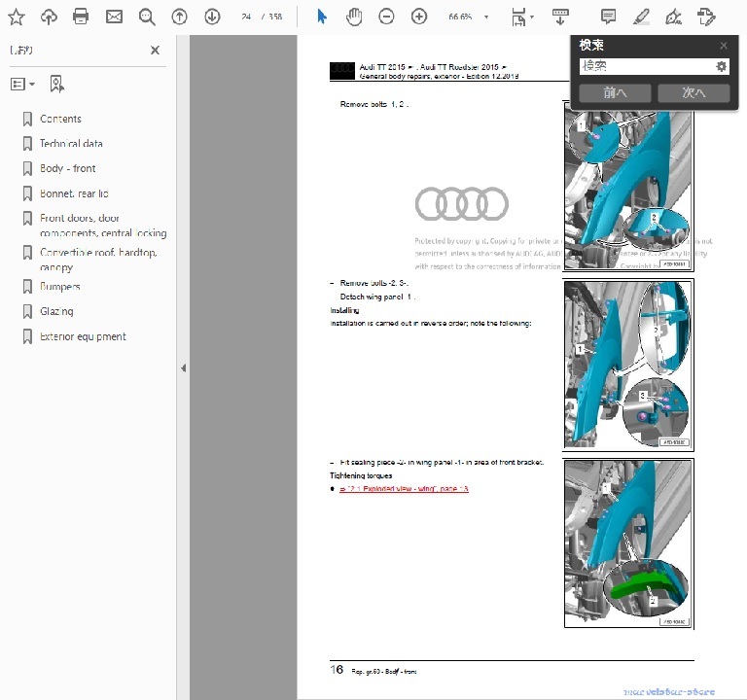
Task: Click 'Tightening torques' heading text
Action: (361, 475)
